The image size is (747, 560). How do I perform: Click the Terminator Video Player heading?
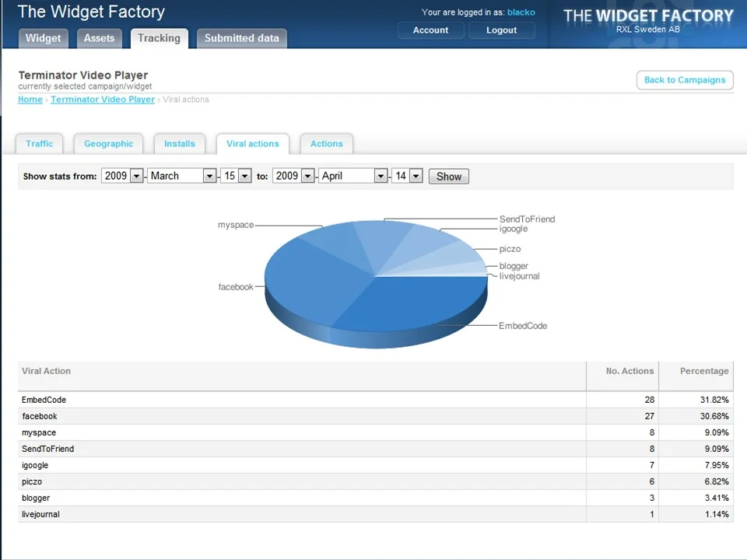pos(83,75)
